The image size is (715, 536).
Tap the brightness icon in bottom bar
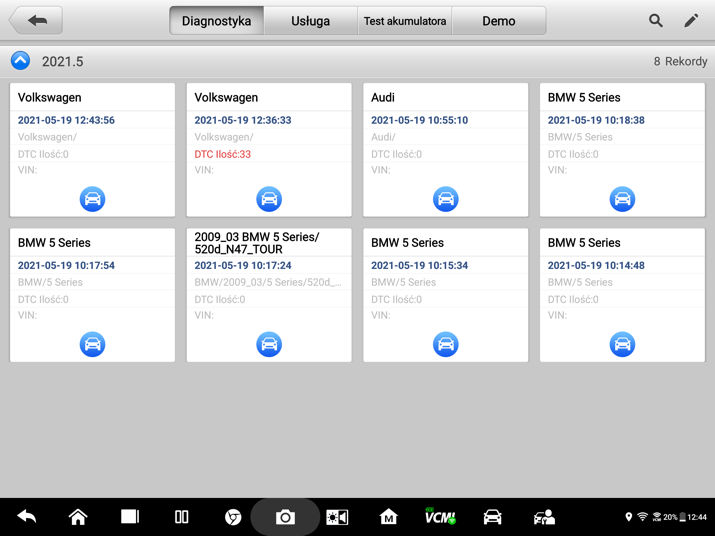(337, 517)
